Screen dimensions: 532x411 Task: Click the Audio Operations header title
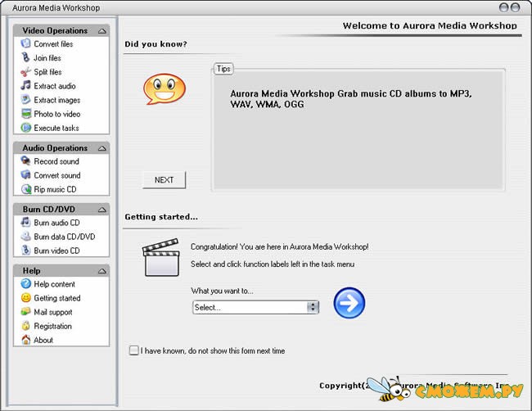(55, 148)
